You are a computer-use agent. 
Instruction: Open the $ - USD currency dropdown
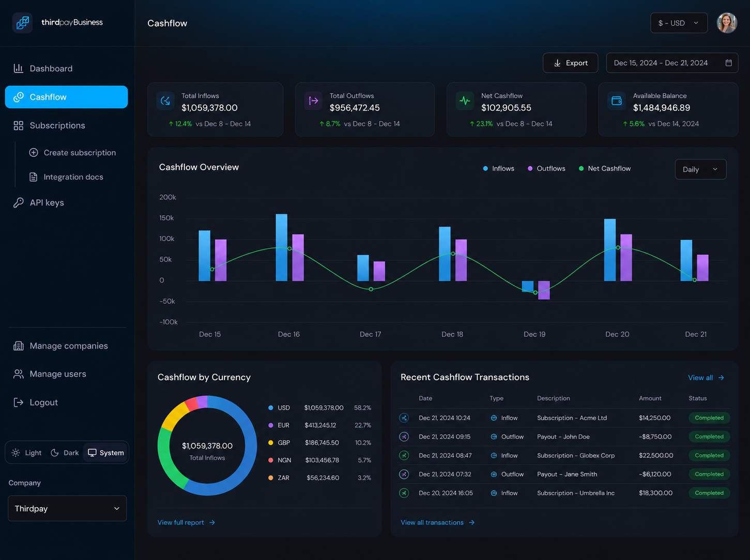tap(679, 23)
